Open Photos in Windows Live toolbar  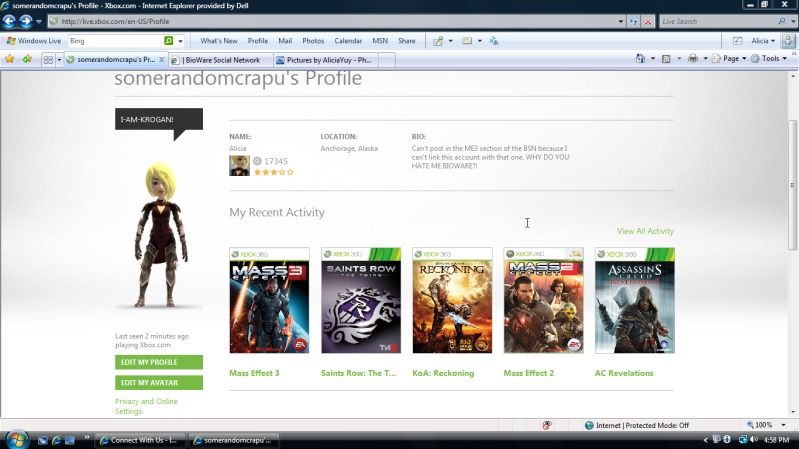313,41
